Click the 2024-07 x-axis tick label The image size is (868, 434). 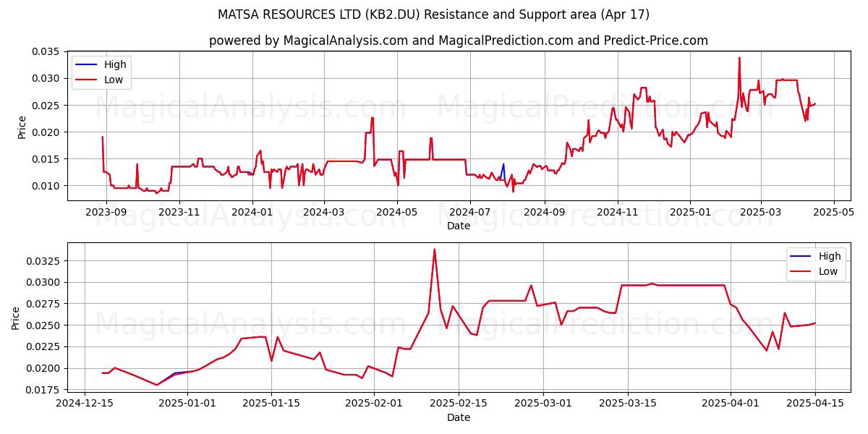click(x=470, y=213)
